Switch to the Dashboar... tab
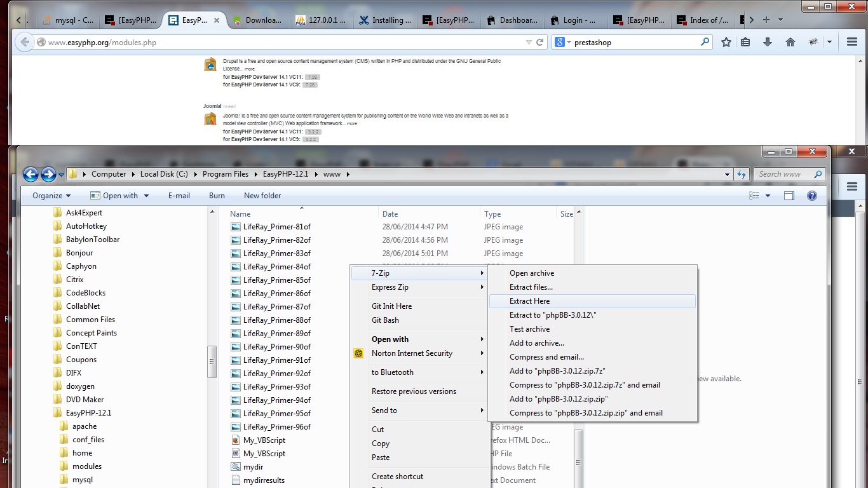Screen dimensions: 868x488 pos(512,20)
